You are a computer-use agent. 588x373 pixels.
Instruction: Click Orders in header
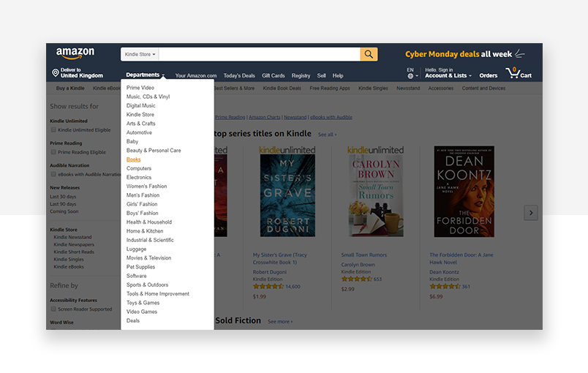tap(489, 75)
